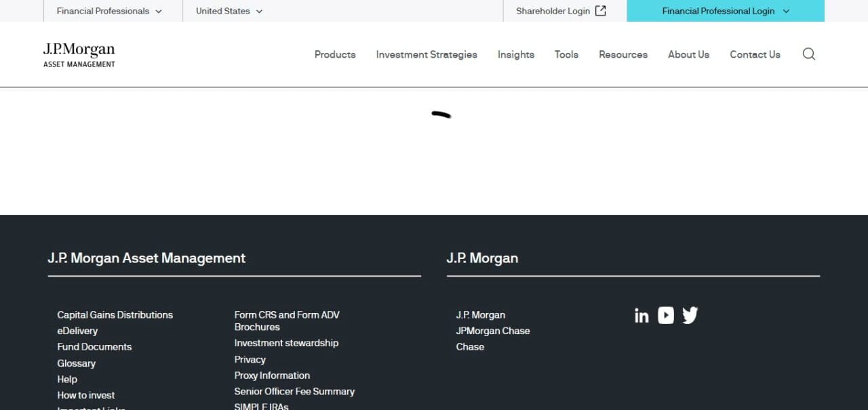Open the Chase footer link
868x410 pixels.
click(x=470, y=346)
